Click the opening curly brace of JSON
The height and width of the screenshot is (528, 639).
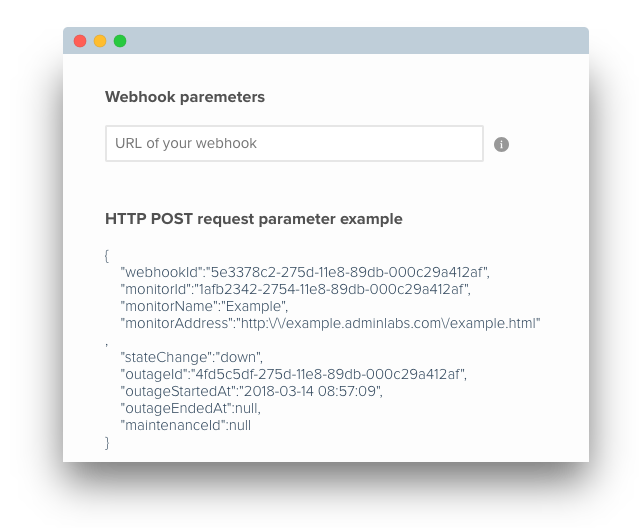point(107,255)
